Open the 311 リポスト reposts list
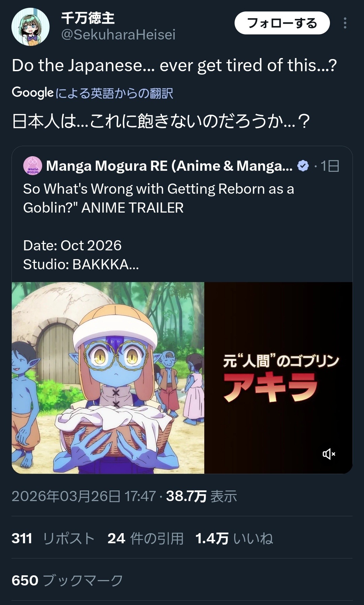Image resolution: width=364 pixels, height=605 pixels. tap(53, 539)
